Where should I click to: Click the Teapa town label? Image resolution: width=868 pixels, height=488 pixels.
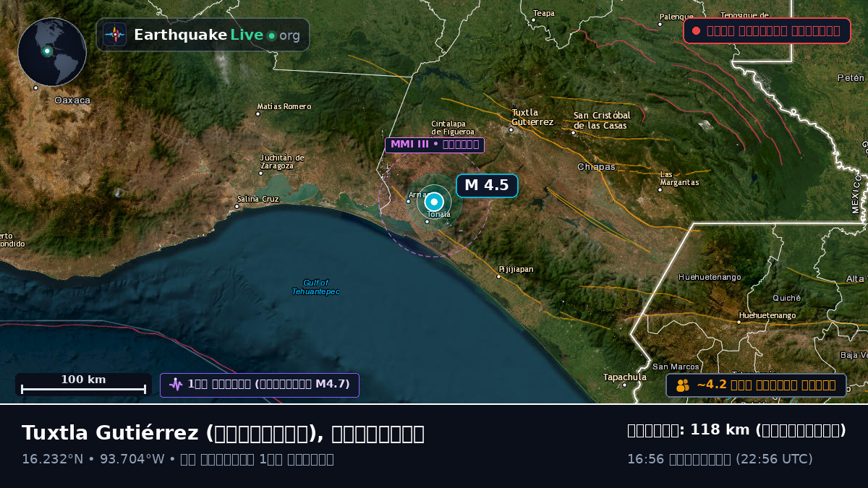[544, 13]
